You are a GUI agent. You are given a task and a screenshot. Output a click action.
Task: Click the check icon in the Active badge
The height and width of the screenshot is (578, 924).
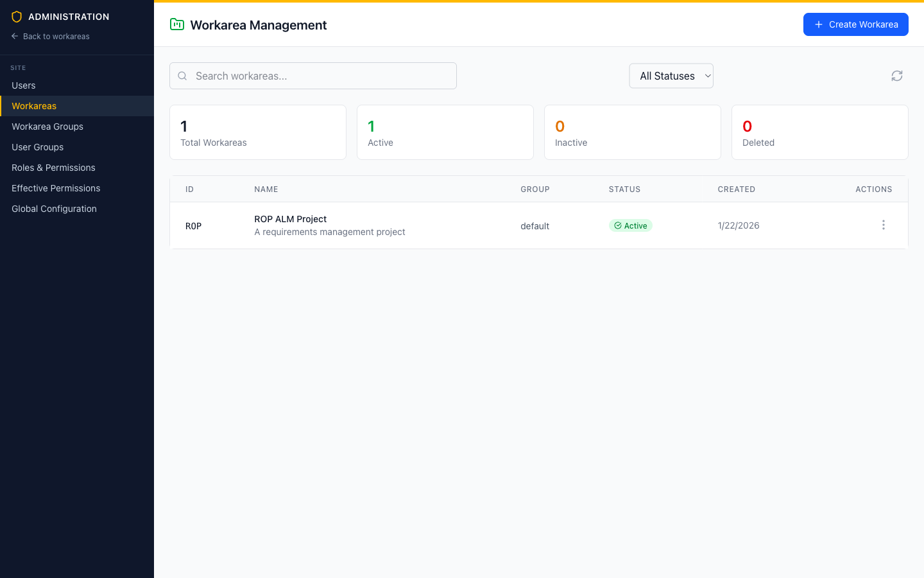(x=618, y=225)
